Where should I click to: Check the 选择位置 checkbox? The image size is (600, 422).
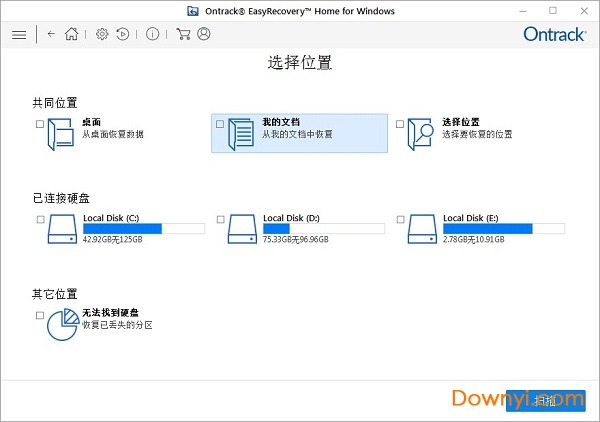coord(400,124)
